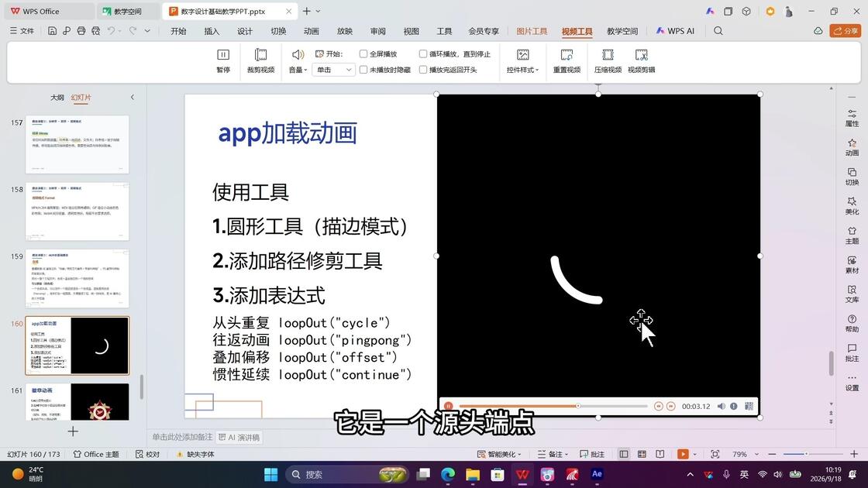Switch to the Outline (大纲) pane tab
868x488 pixels.
coord(57,98)
